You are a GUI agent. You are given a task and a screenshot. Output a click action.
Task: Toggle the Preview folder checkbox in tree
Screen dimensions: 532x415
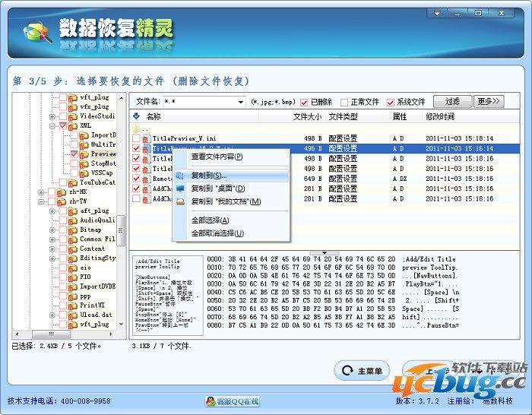click(74, 154)
